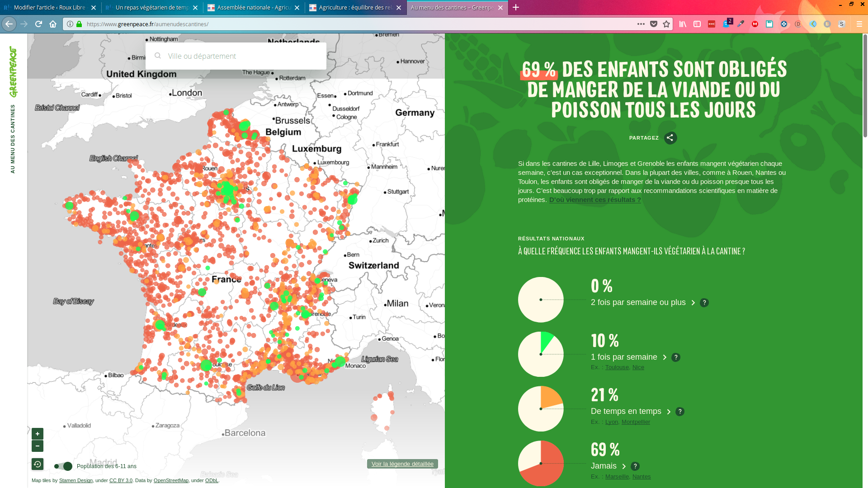This screenshot has width=868, height=488.
Task: Switch to 'Modifier l'article ‹ Roux Libre' tab
Action: coord(50,7)
